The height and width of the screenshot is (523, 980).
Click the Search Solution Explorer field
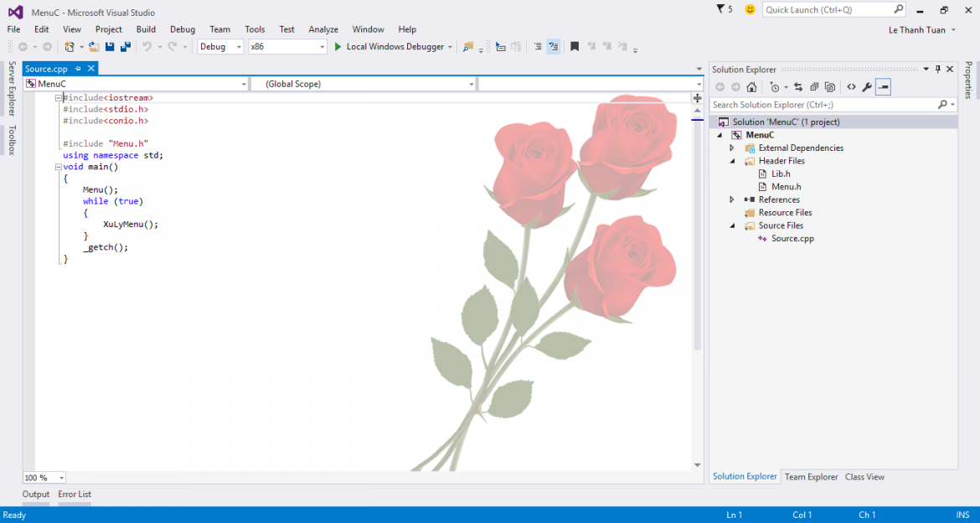click(823, 105)
